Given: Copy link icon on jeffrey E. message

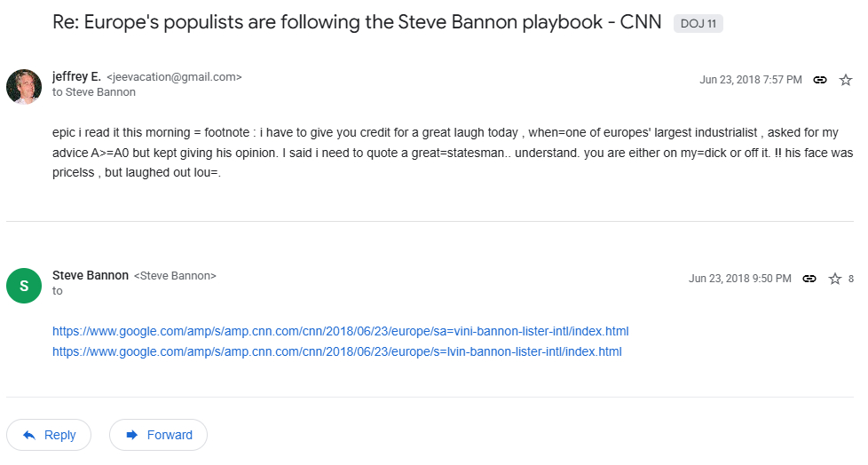Looking at the screenshot, I should 820,80.
